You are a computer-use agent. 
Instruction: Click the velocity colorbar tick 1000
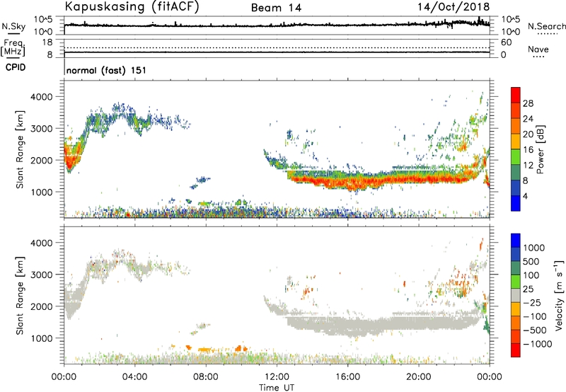(534, 248)
